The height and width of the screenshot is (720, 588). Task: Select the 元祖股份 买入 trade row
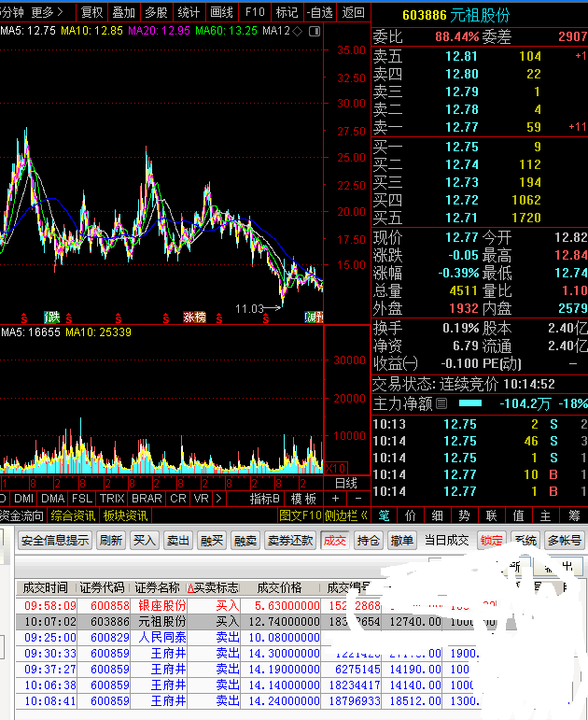(257, 621)
